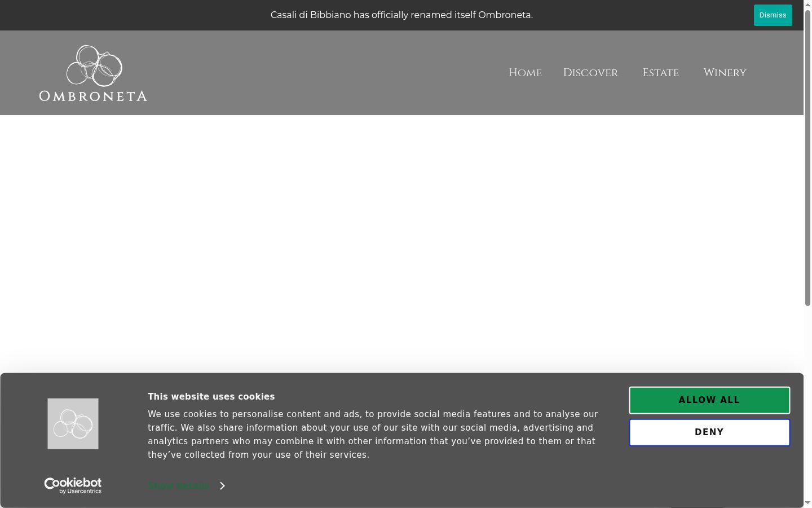This screenshot has width=812, height=508.
Task: Go to the Home menu item
Action: coord(525,73)
